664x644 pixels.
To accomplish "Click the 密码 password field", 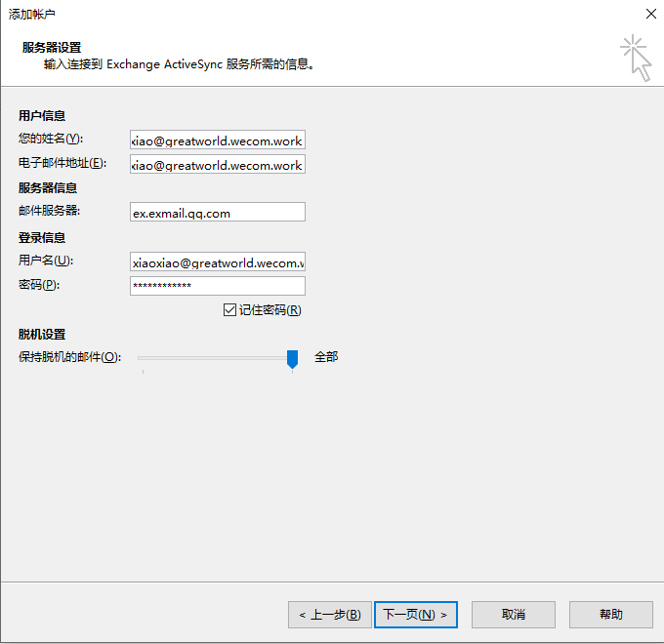I will tap(217, 286).
